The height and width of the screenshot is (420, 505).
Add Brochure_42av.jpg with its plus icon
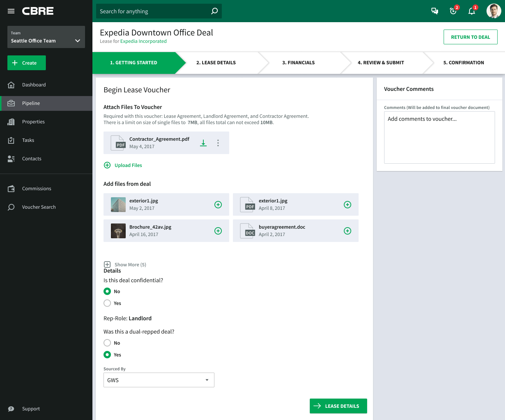click(218, 231)
